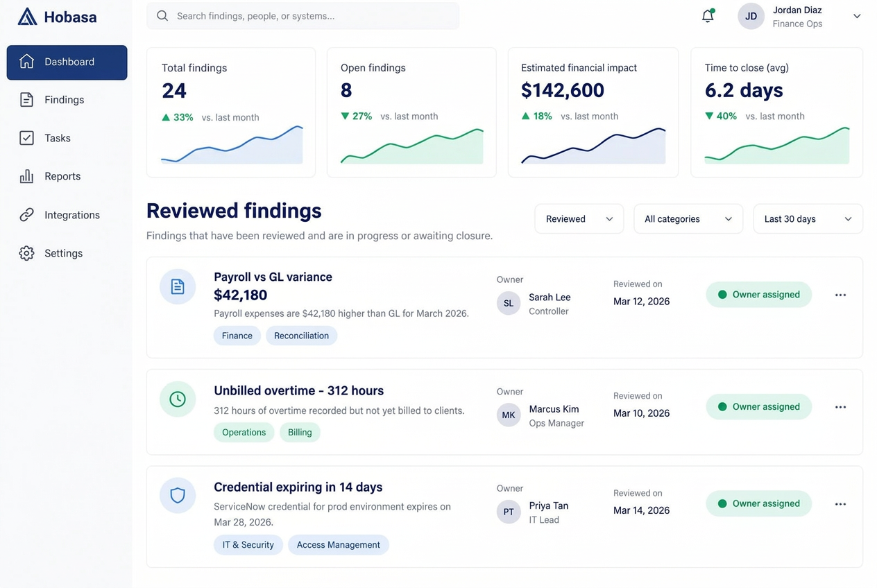
Task: Click the Integrations link icon
Action: [26, 215]
